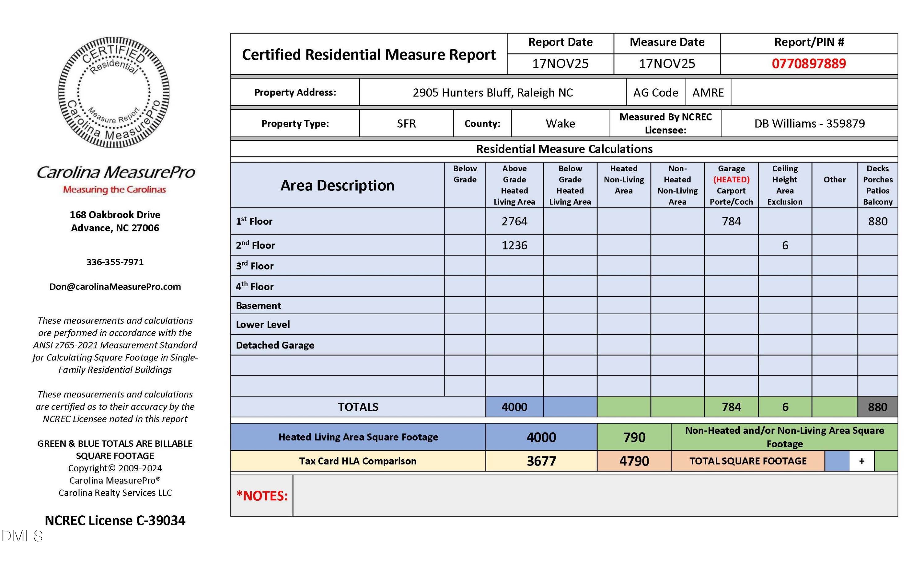Click the orange 4790 total square footage
924x561 pixels.
point(634,461)
